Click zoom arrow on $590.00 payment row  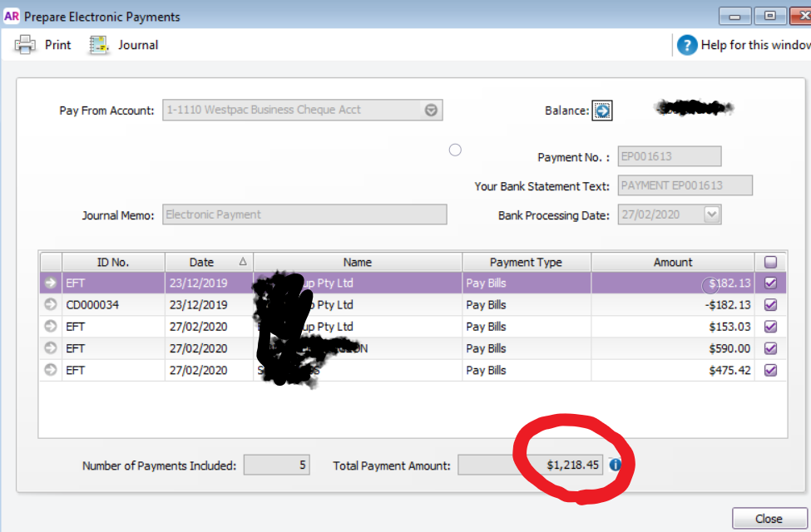point(51,348)
